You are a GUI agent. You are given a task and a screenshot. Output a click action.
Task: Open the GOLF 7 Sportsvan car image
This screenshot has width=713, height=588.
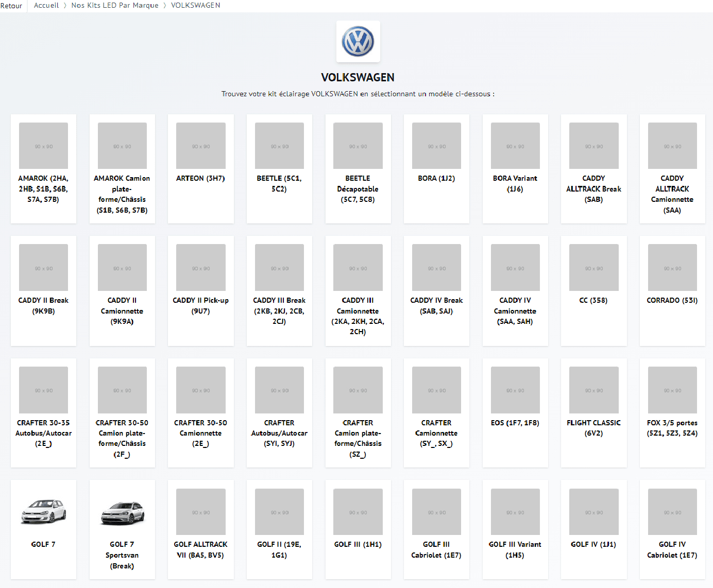(x=122, y=512)
